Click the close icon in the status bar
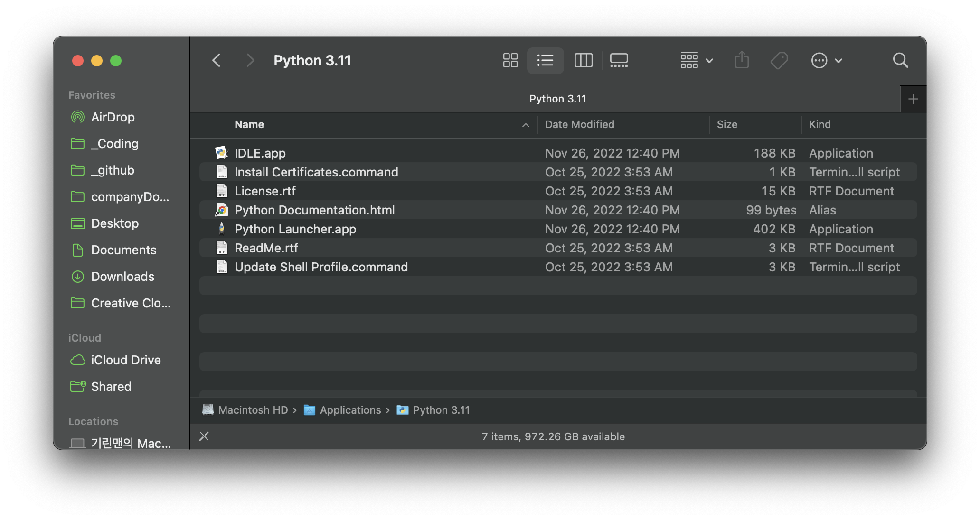980x520 pixels. pyautogui.click(x=204, y=436)
